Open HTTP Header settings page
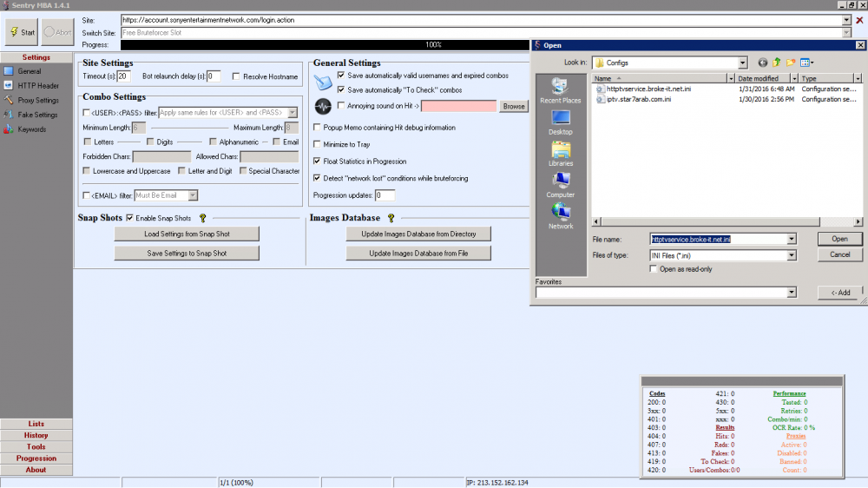Image resolution: width=868 pixels, height=488 pixels. (37, 86)
